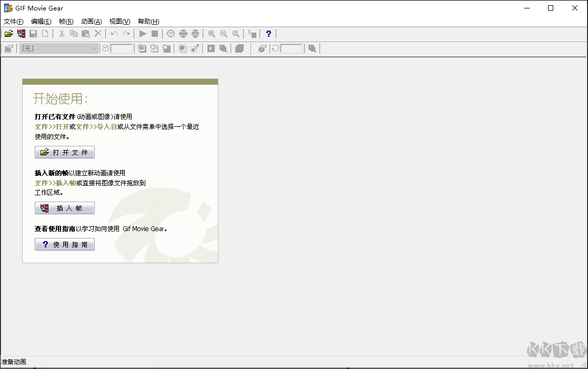Click the circular-arrow loop count icon

[x=275, y=48]
